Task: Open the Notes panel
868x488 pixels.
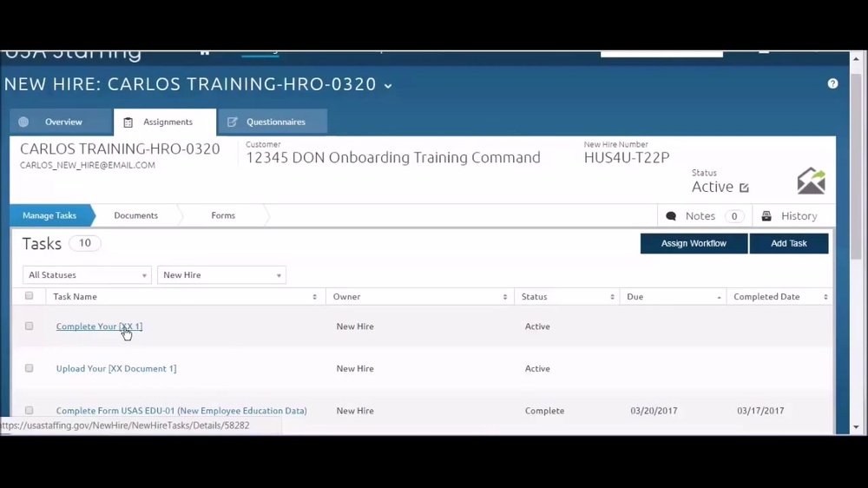Action: (x=705, y=216)
